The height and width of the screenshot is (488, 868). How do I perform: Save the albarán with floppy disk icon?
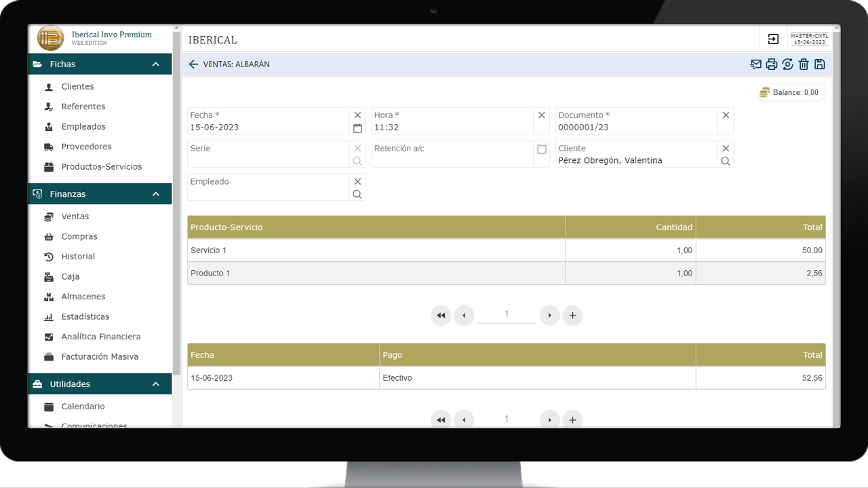[819, 64]
